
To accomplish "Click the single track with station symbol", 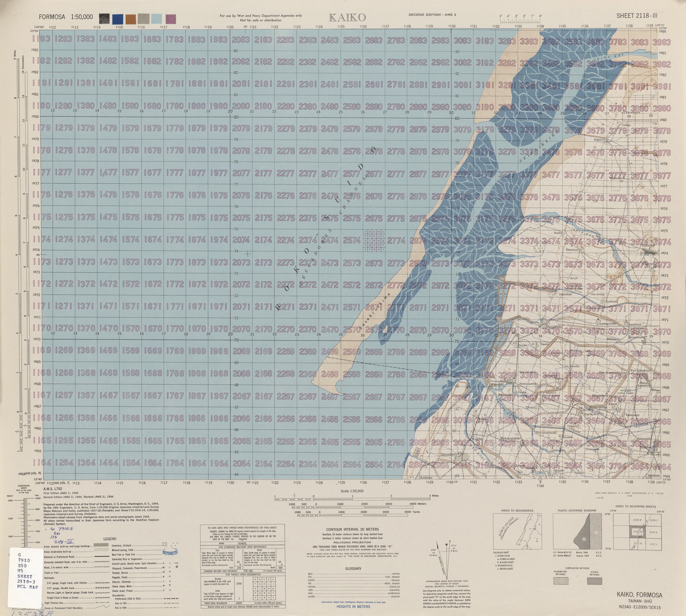I will [102, 583].
